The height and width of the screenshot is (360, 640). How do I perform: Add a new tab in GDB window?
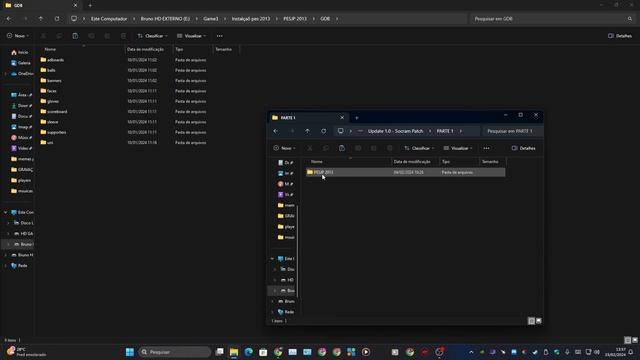[90, 5]
